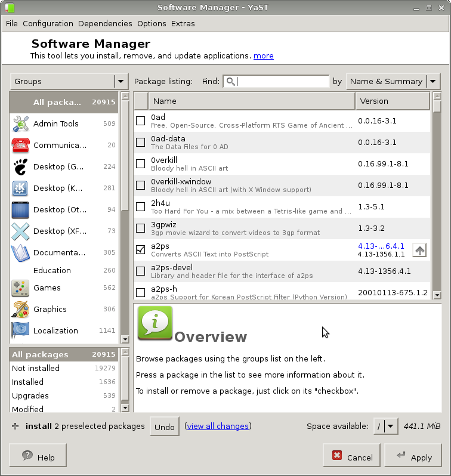Screen dimensions: 451x476
Task: Select the Education group
Action: (x=64, y=270)
